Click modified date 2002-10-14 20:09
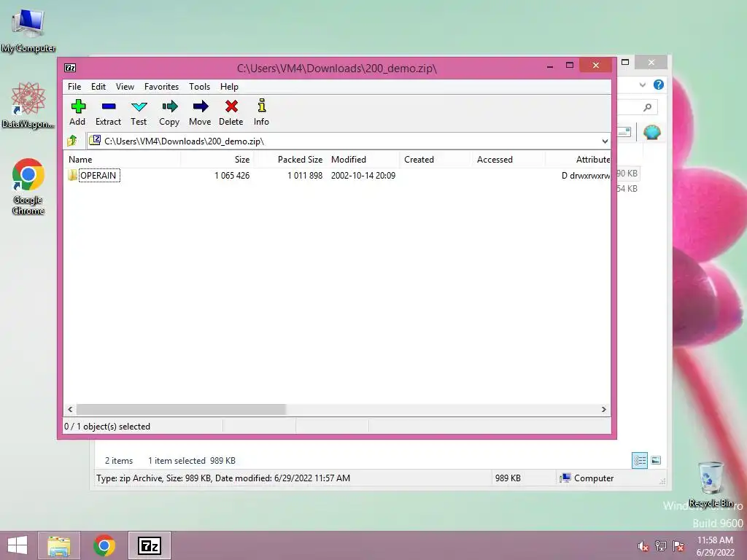 (363, 175)
